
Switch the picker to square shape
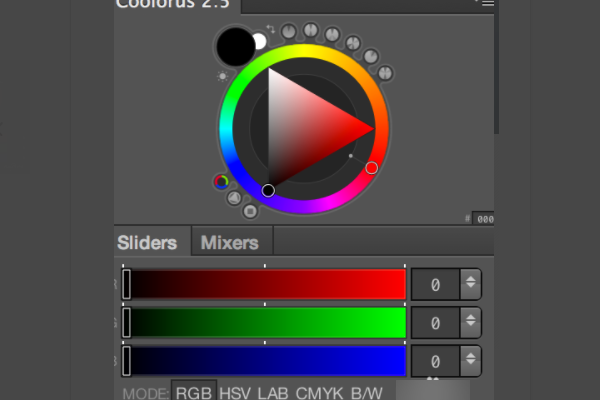pos(250,210)
